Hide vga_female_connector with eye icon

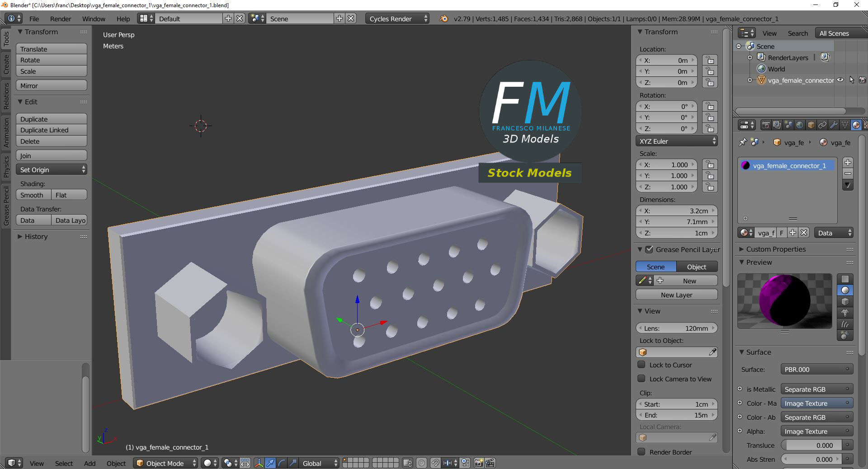[840, 80]
